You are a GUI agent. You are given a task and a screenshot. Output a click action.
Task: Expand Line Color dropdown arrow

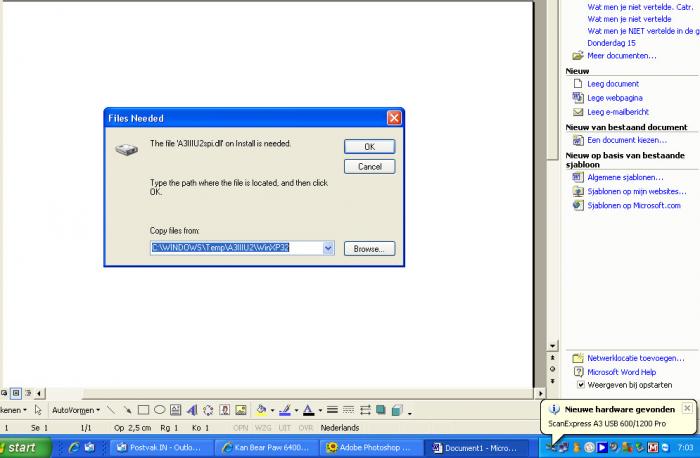(296, 410)
